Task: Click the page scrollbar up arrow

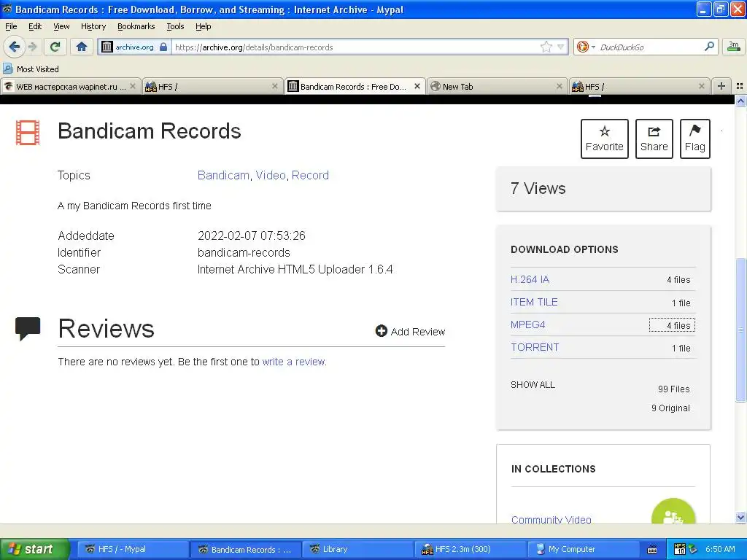Action: pyautogui.click(x=740, y=101)
